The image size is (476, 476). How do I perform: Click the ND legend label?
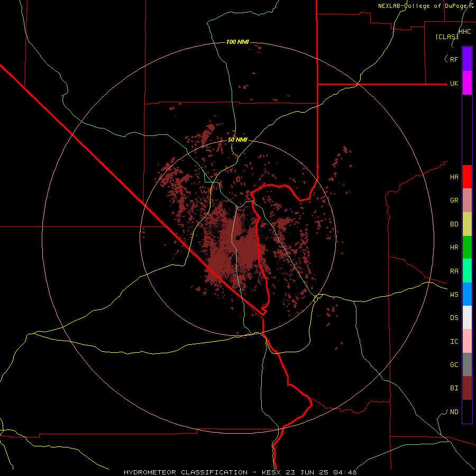click(454, 411)
